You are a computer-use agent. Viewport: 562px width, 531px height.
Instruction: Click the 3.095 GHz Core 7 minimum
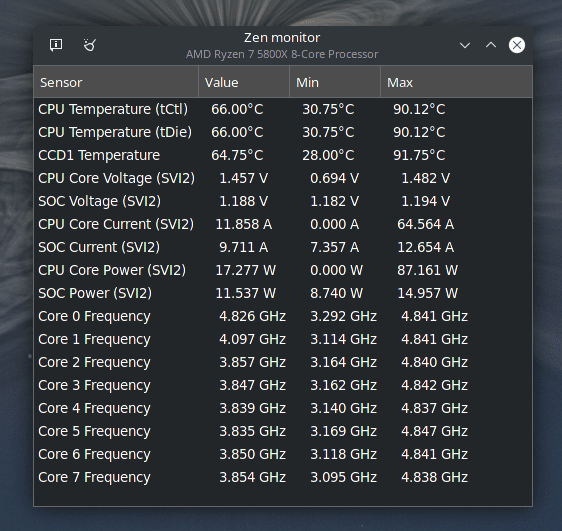click(344, 477)
